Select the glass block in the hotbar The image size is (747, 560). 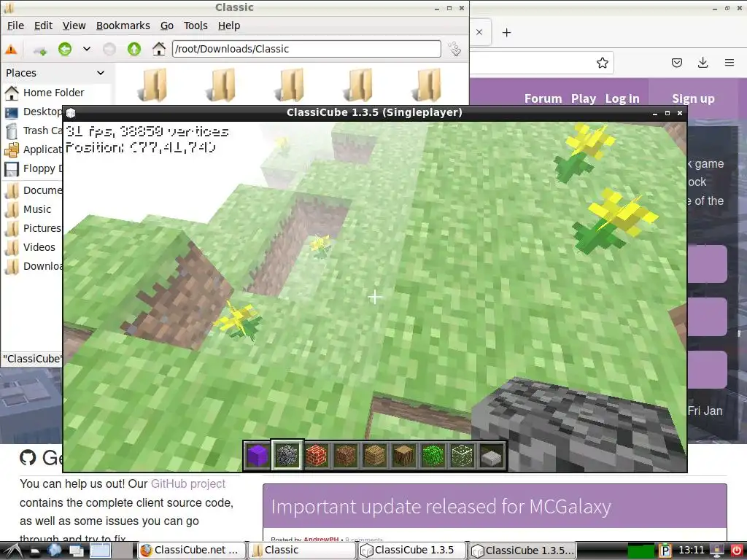point(462,455)
